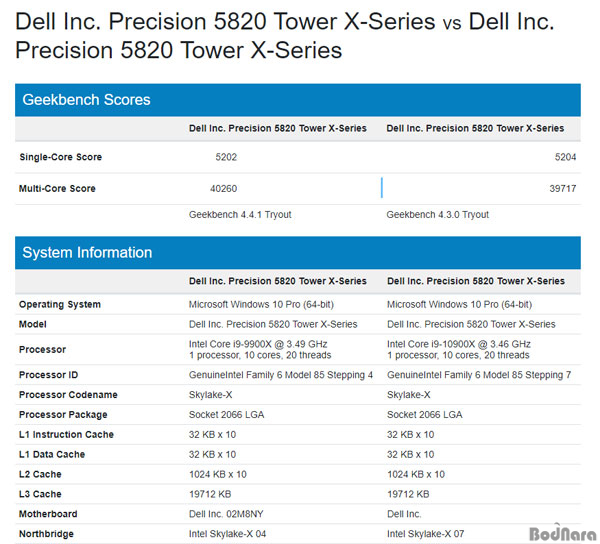Select the Multi-Core Score row label
This screenshot has width=600, height=544.
click(x=57, y=189)
